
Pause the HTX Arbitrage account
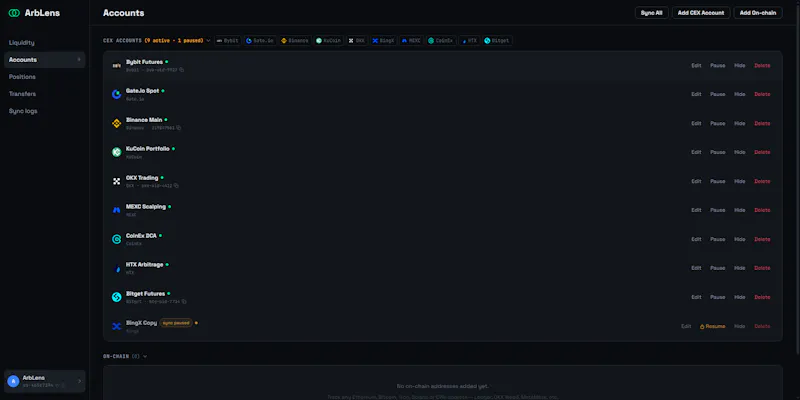717,268
